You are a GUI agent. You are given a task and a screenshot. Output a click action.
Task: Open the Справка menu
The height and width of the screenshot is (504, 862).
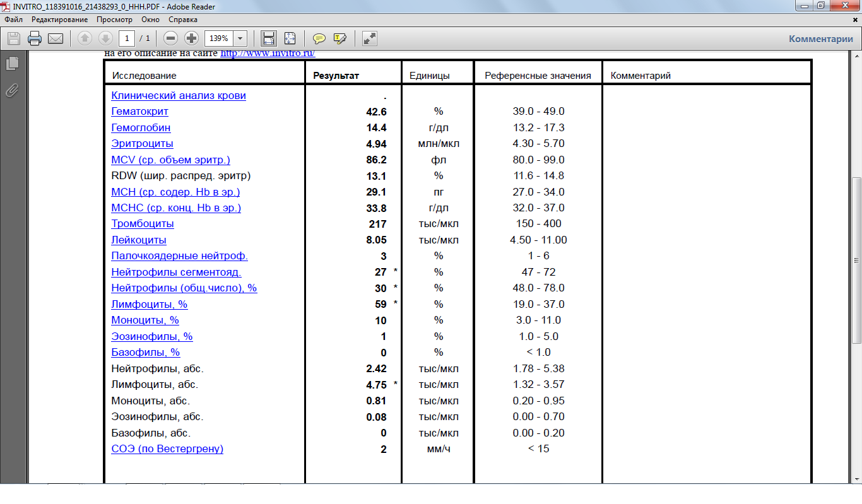click(183, 20)
